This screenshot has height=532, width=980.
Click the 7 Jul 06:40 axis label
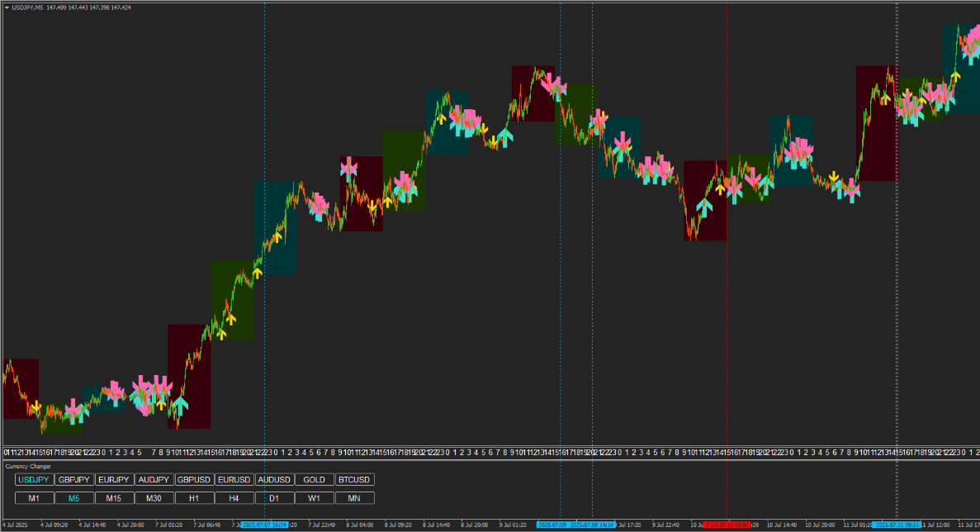pos(207,525)
